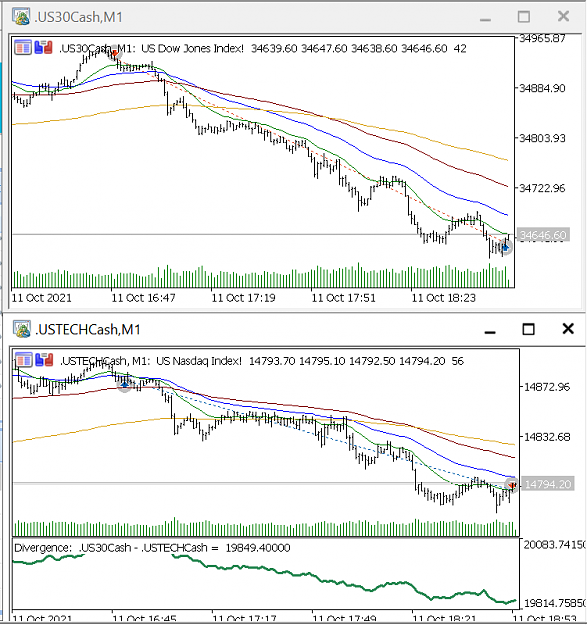The image size is (587, 625).
Task: Click the 34646.60 current price label
Action: [x=543, y=235]
